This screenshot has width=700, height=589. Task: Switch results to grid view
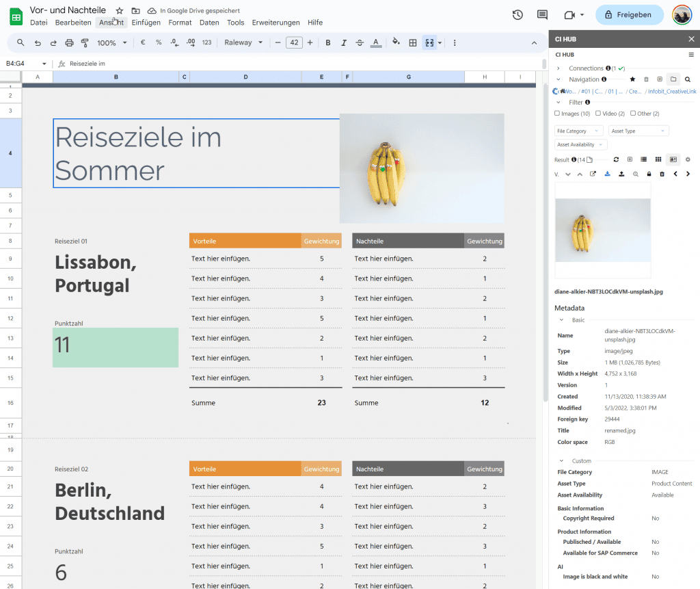tap(658, 159)
